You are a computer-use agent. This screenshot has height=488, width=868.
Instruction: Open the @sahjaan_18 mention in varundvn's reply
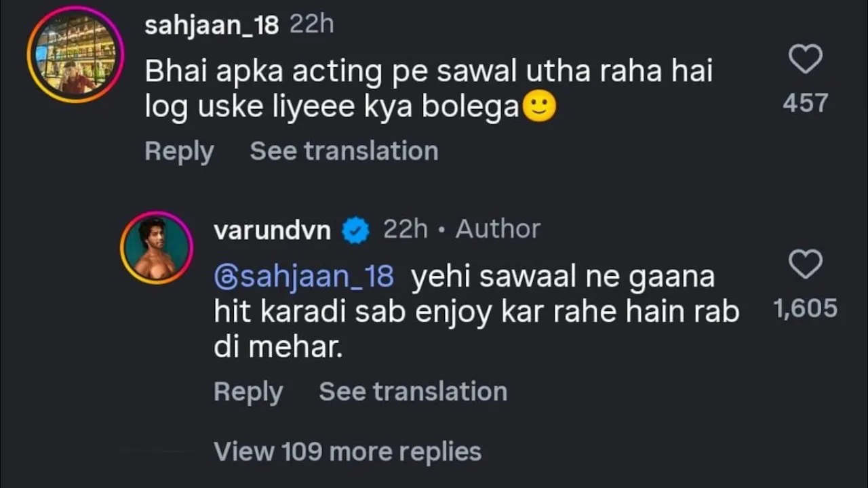coord(302,275)
